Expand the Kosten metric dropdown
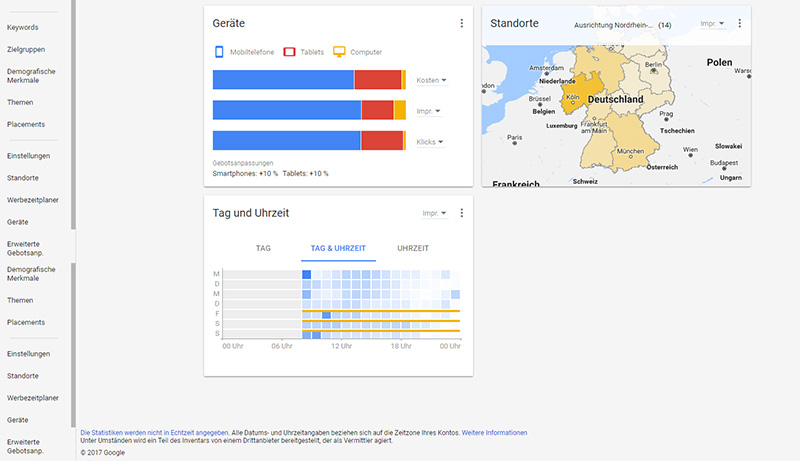800x461 pixels. click(x=431, y=81)
